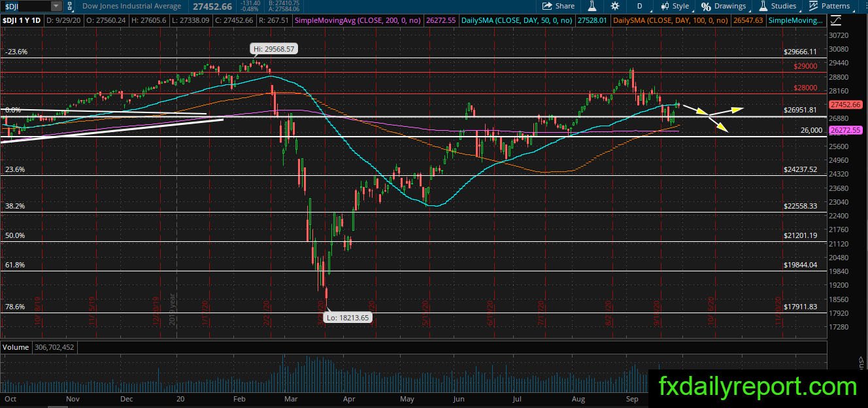The image size is (868, 408).
Task: Click the $29000 red price level label
Action: click(805, 66)
